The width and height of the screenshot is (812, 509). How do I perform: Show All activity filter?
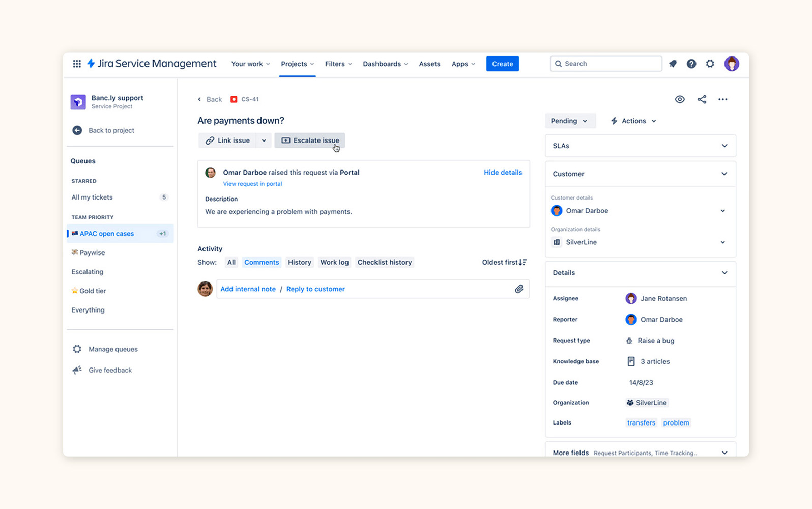(231, 262)
